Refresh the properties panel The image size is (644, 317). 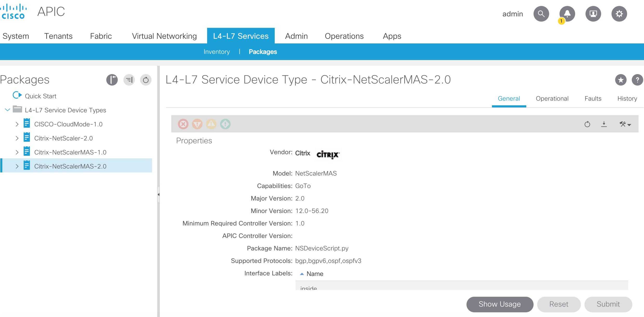pyautogui.click(x=587, y=124)
